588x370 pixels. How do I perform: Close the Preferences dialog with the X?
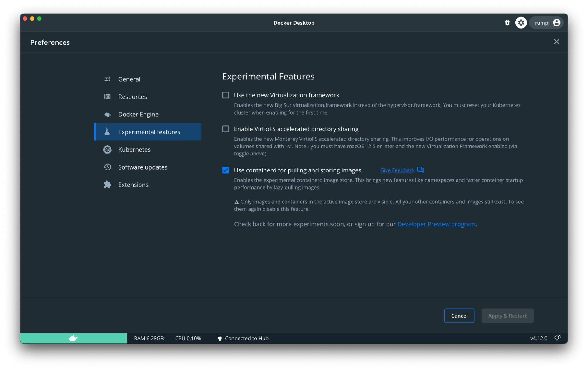[x=557, y=42]
